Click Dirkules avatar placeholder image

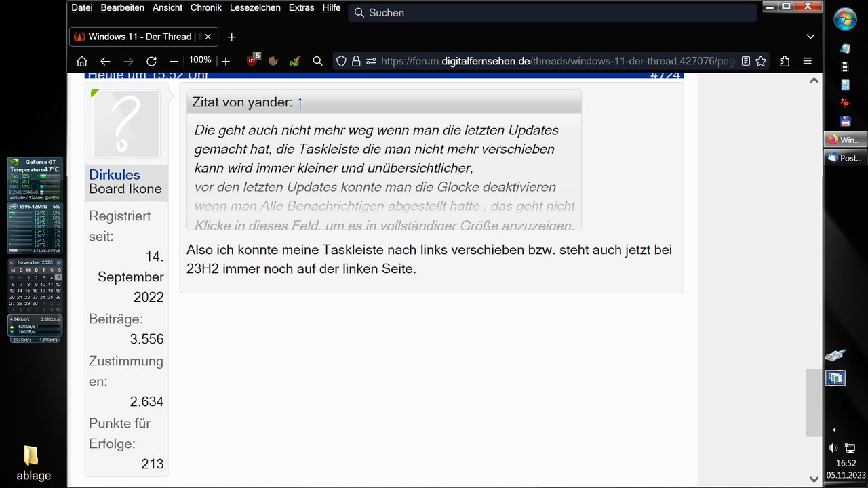click(x=126, y=124)
